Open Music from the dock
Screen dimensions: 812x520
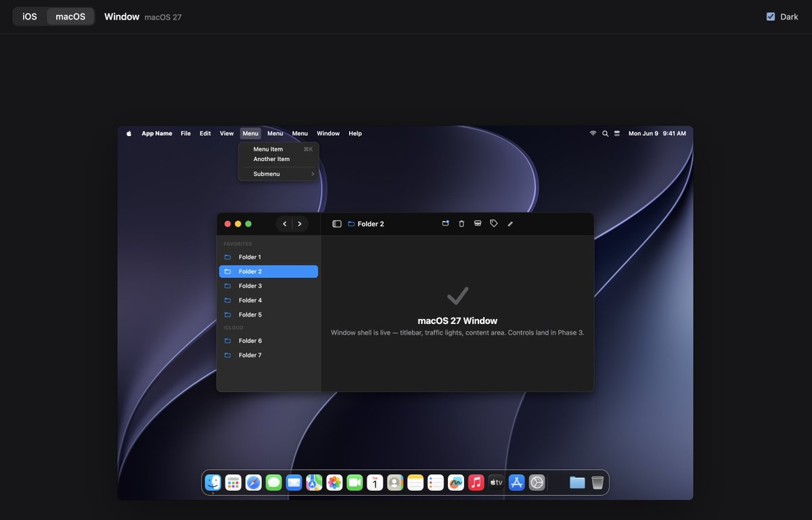coord(476,482)
